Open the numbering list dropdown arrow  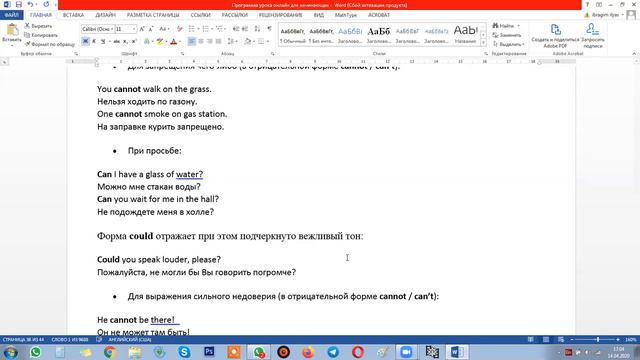pos(211,29)
